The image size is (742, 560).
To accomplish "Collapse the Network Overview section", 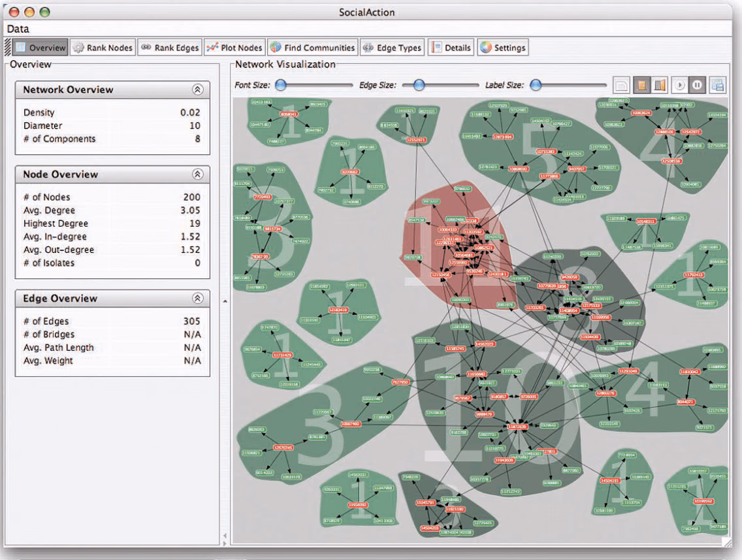I will [x=198, y=90].
